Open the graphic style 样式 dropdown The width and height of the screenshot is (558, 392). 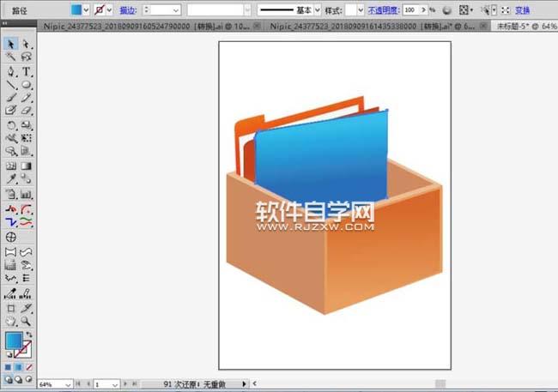coord(361,10)
